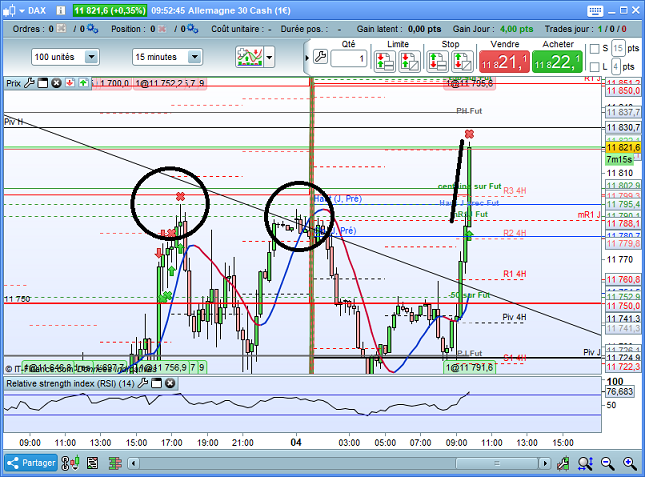The image size is (645, 477).
Task: Click the red Vendre sell button
Action: (504, 61)
